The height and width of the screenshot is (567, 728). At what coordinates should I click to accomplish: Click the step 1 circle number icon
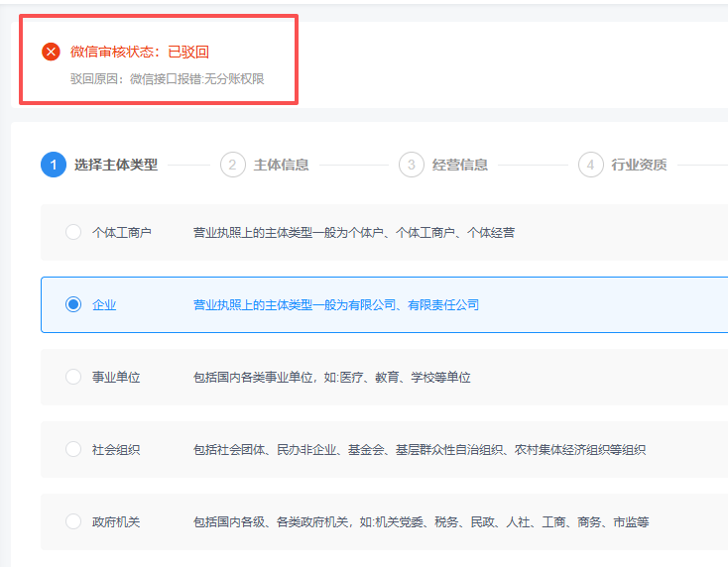click(x=54, y=165)
